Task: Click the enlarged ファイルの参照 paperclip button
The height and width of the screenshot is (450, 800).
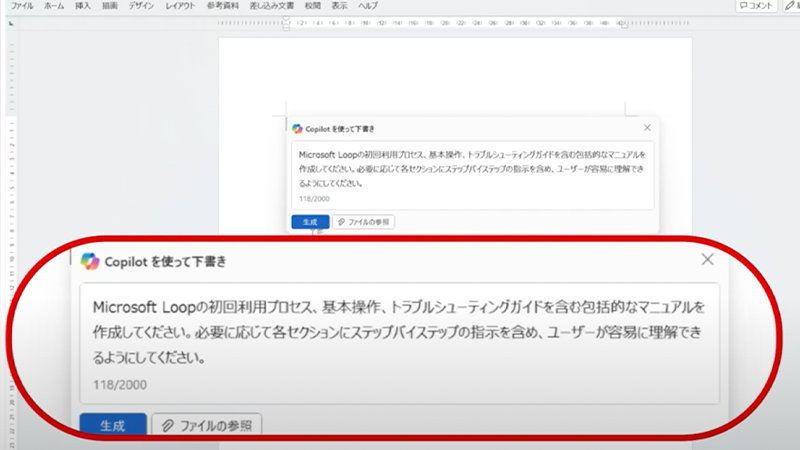Action: tap(207, 425)
